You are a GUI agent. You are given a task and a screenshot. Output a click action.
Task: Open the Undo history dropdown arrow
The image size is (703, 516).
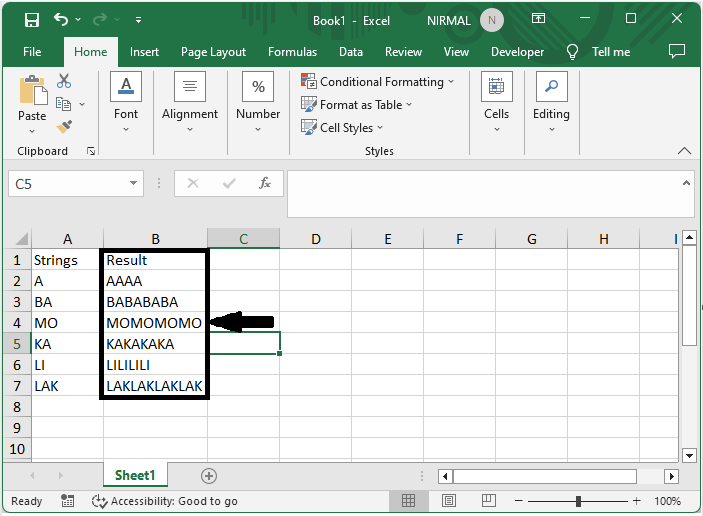pyautogui.click(x=78, y=19)
